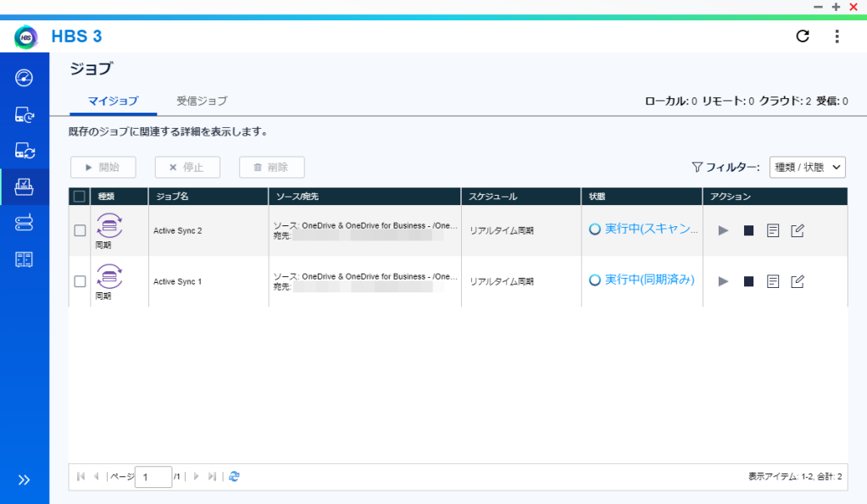Viewport: 867px width, 504px height.
Task: Click the リモート: 0 job count
Action: (728, 101)
